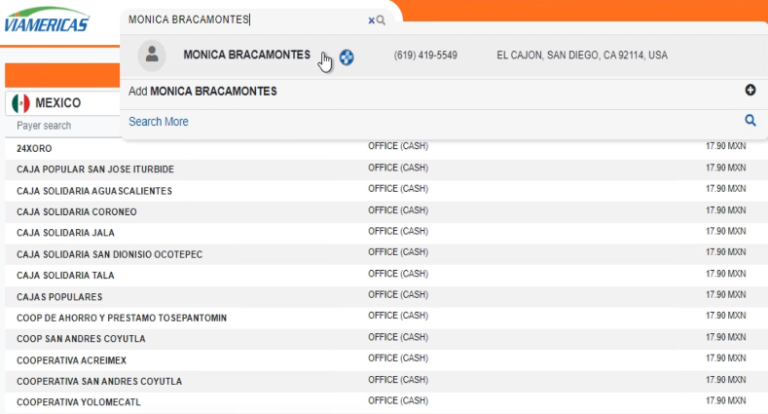Clear the search box with the X icon
Viewport: 768px width, 414px height.
pos(371,20)
